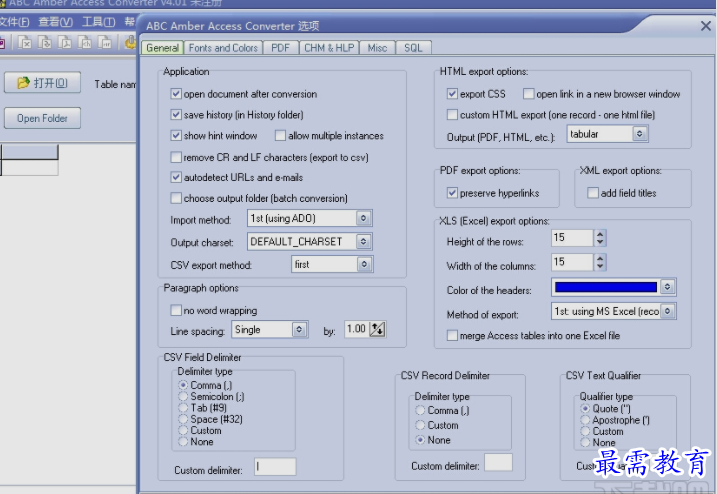Switch to the Misc tab
The width and height of the screenshot is (717, 494).
pos(377,48)
